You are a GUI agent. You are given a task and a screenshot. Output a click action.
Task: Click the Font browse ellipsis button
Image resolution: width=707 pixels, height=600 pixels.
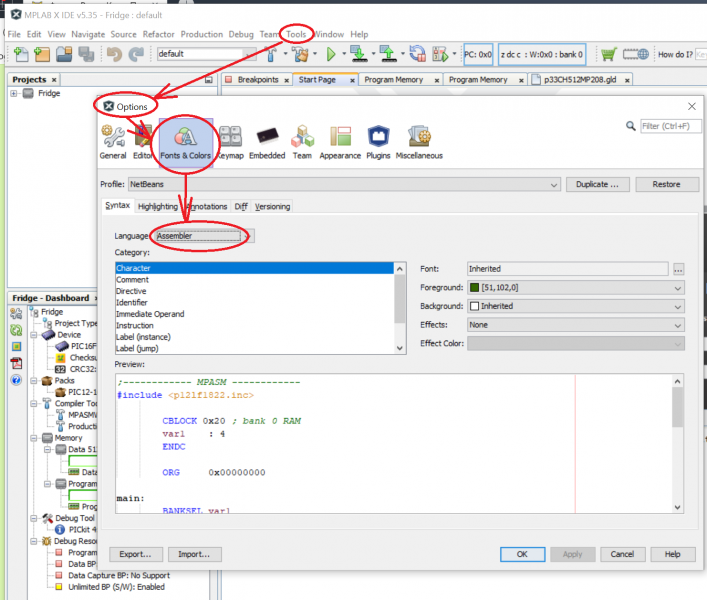point(678,270)
